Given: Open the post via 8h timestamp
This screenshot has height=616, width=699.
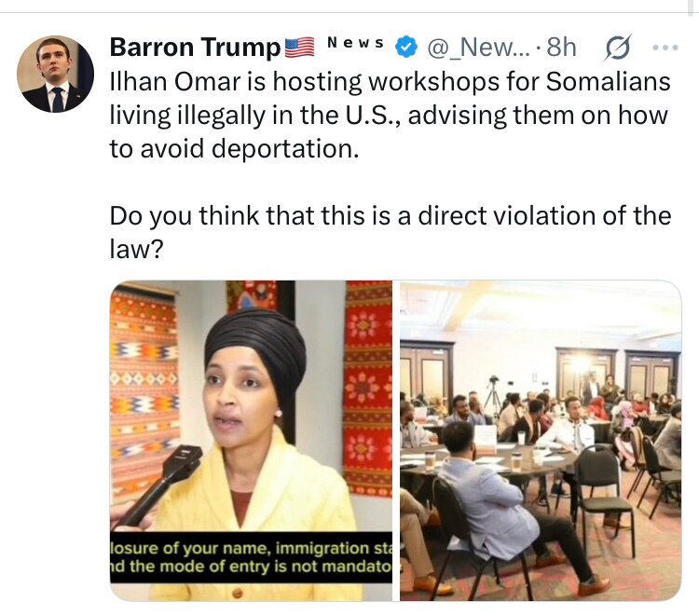Looking at the screenshot, I should click(562, 47).
